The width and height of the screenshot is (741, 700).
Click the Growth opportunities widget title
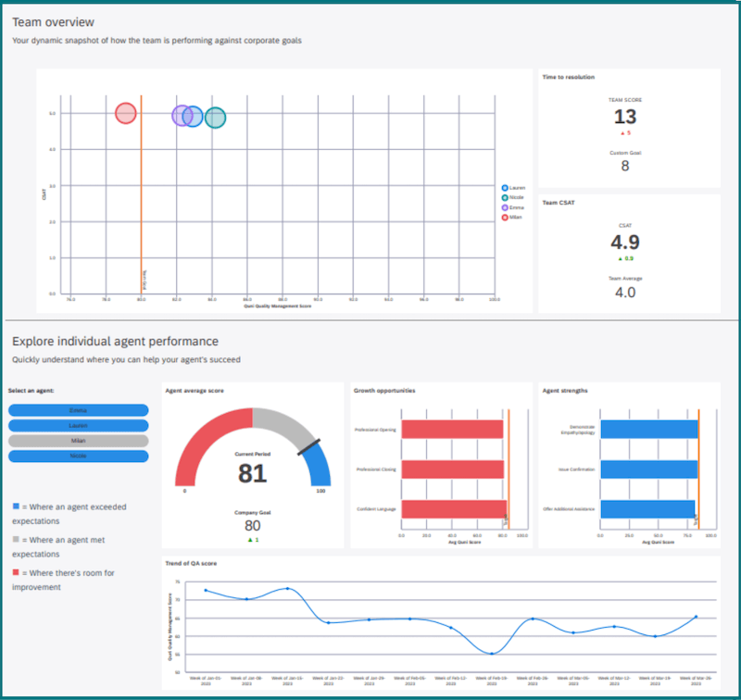[x=384, y=391]
